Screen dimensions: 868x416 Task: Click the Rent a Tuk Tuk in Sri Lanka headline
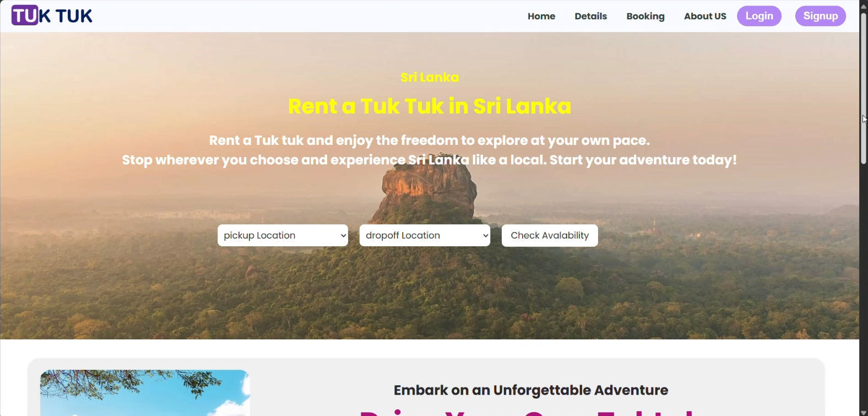click(x=430, y=106)
